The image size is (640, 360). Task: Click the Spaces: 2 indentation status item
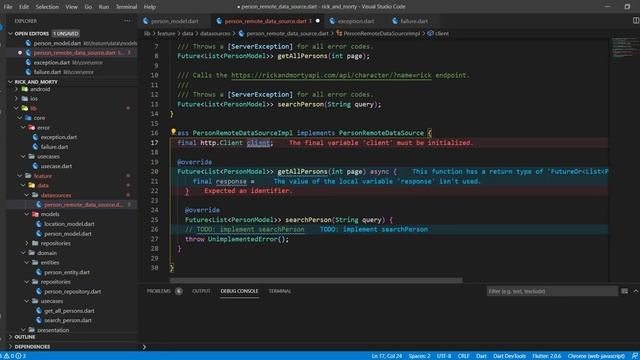pos(419,356)
